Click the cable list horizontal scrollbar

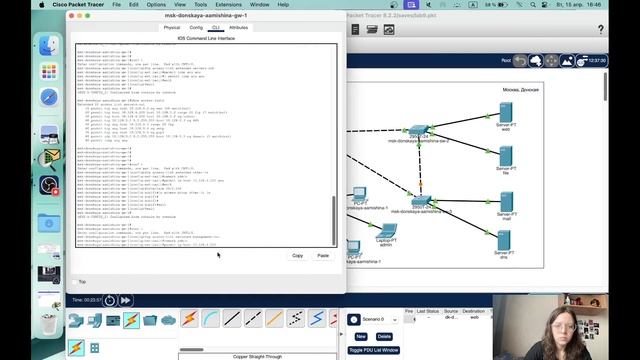click(191, 350)
